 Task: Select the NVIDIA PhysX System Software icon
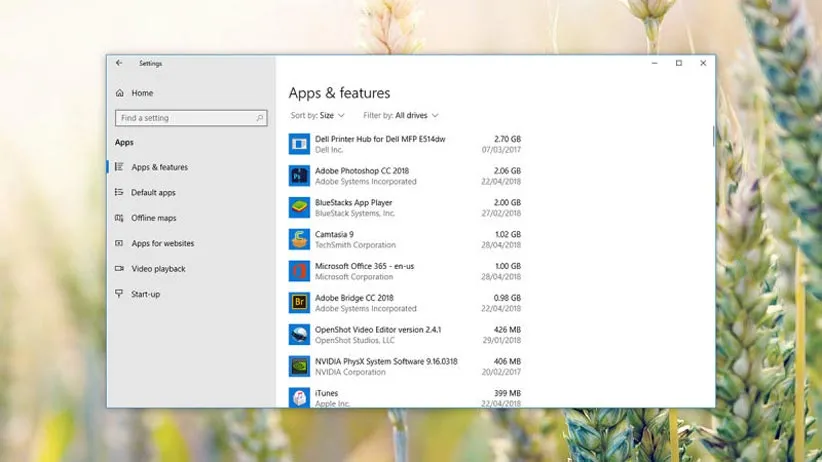coord(299,366)
